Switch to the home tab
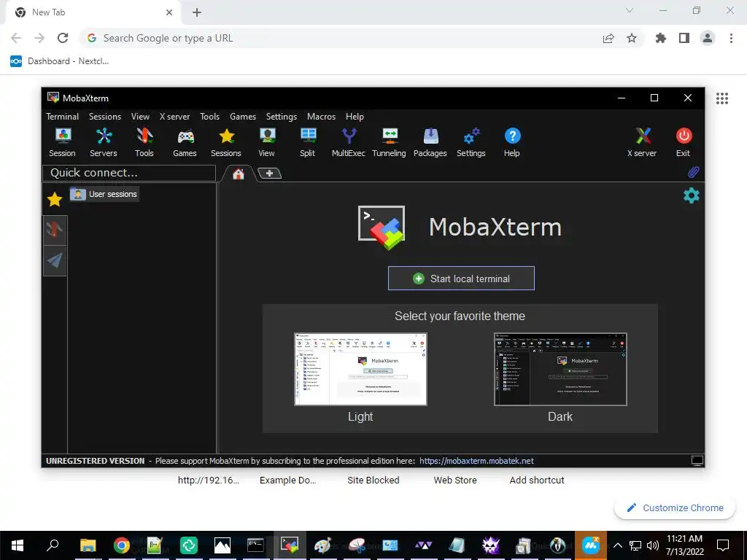 coord(239,174)
